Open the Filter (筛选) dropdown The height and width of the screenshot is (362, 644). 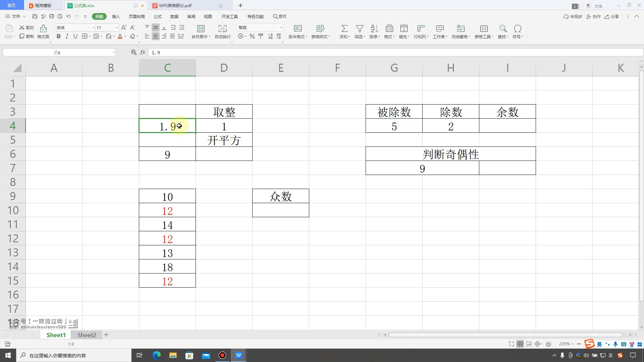pyautogui.click(x=360, y=32)
